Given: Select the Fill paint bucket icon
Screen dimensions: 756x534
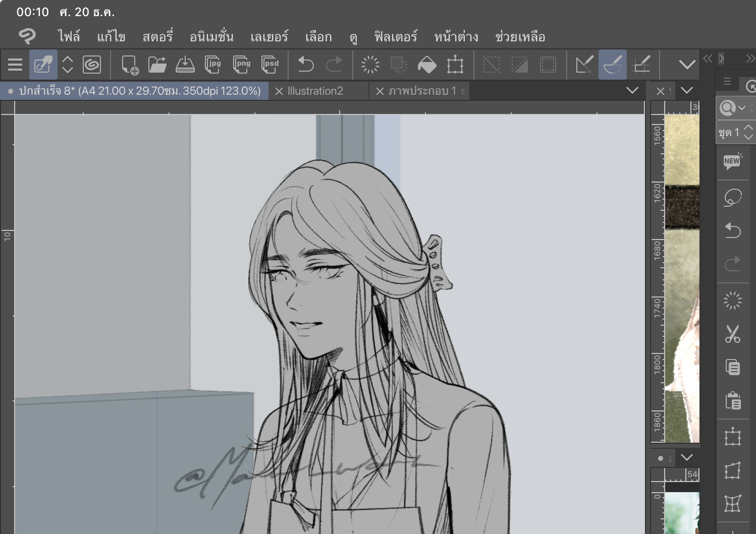Looking at the screenshot, I should pos(427,65).
